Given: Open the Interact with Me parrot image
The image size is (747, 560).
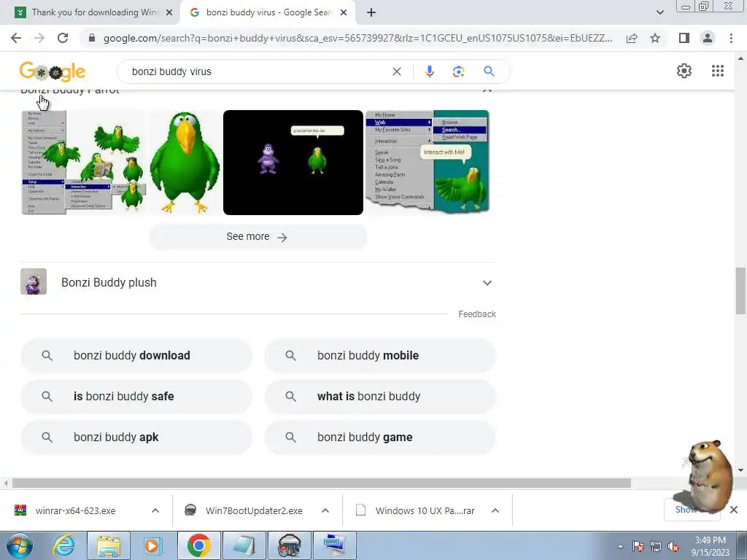Looking at the screenshot, I should (427, 163).
